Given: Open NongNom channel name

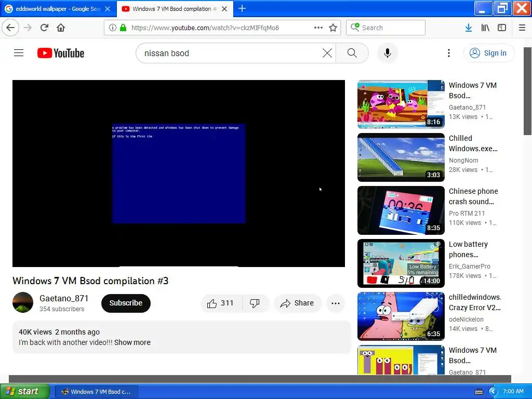Looking at the screenshot, I should coord(463,160).
